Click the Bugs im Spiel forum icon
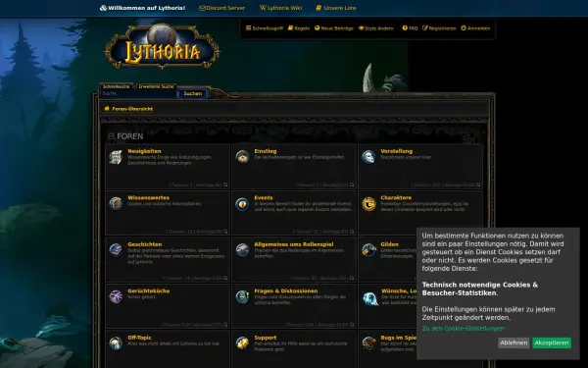 (x=368, y=343)
